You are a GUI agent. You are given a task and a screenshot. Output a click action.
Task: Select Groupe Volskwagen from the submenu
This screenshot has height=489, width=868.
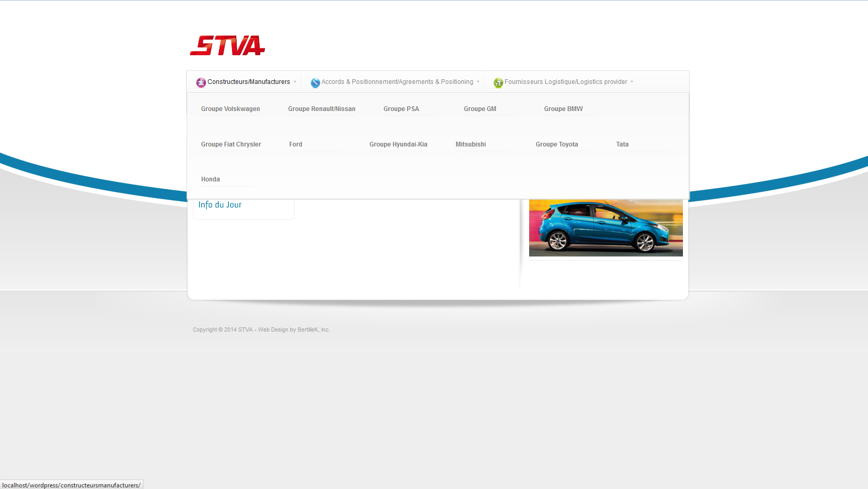pyautogui.click(x=230, y=109)
